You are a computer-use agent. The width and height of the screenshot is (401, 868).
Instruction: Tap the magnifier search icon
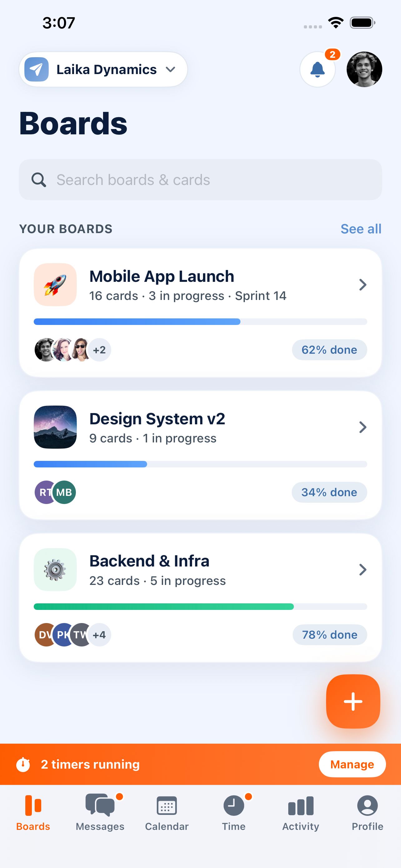(x=39, y=180)
